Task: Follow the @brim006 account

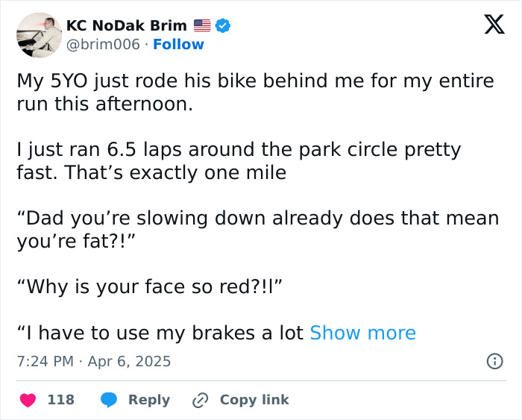Action: click(178, 45)
